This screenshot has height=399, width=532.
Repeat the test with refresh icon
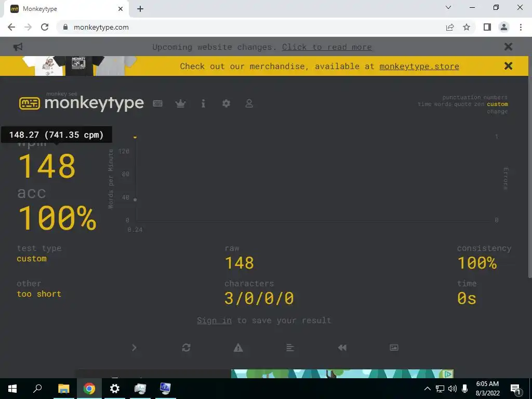[x=186, y=348]
